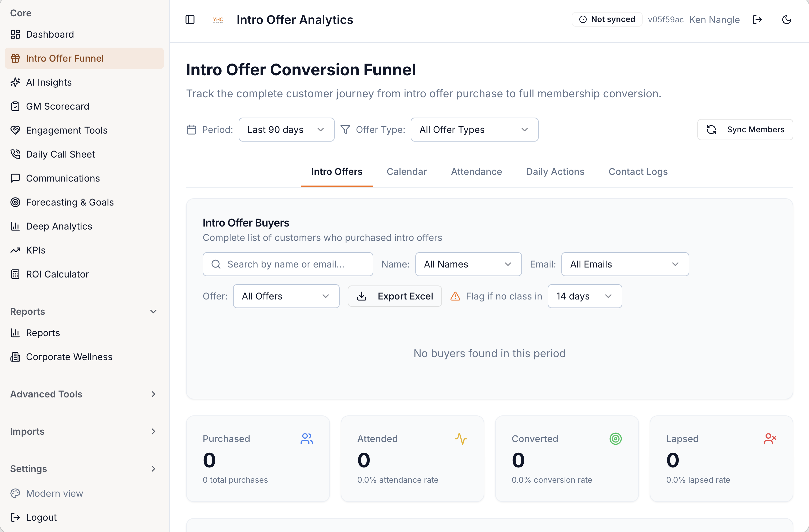Open Engagement Tools page
The height and width of the screenshot is (532, 809).
point(84,130)
